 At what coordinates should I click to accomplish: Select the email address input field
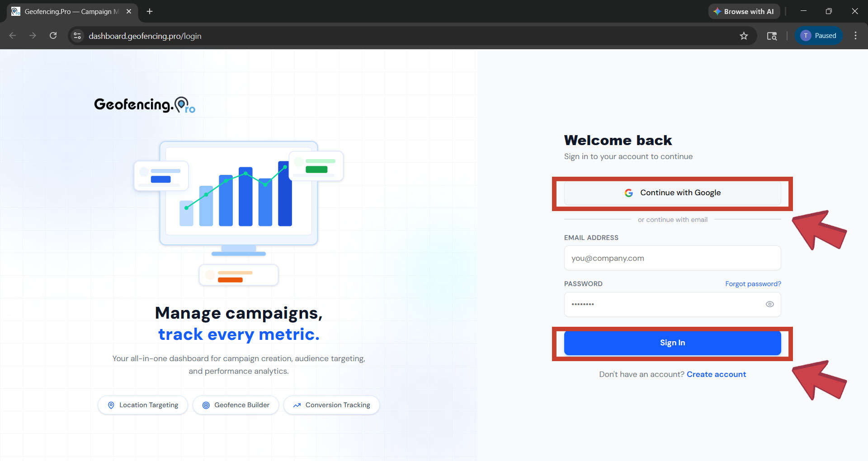pyautogui.click(x=672, y=258)
